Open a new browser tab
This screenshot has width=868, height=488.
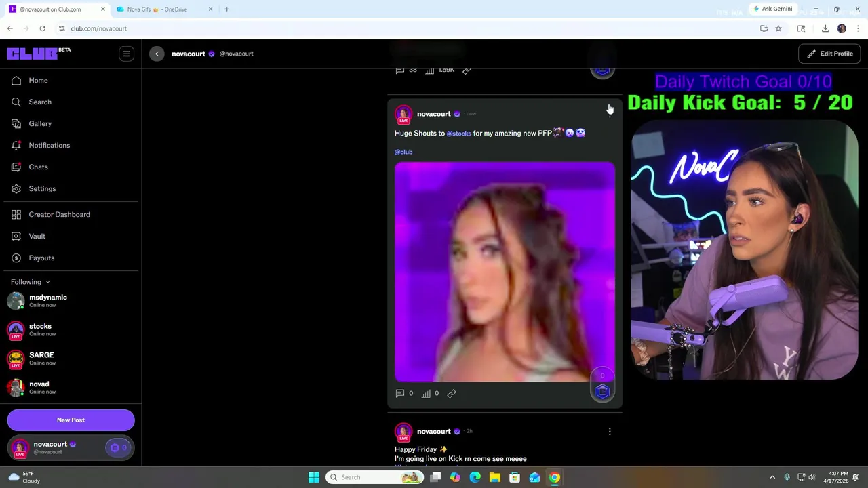[226, 9]
